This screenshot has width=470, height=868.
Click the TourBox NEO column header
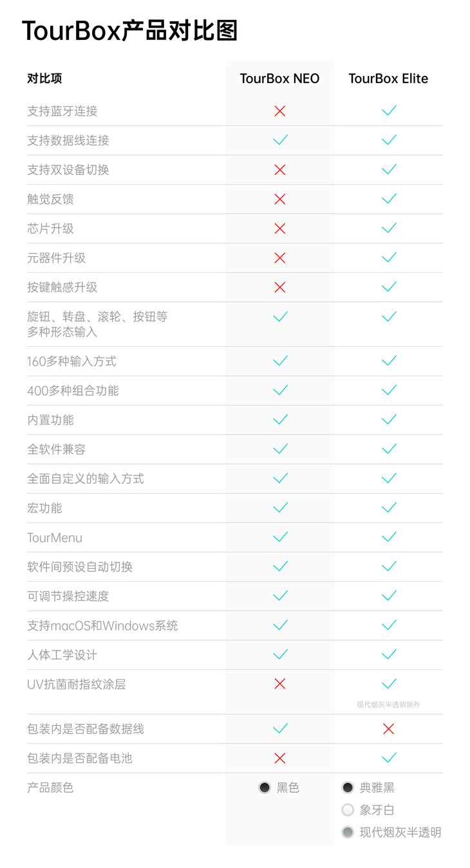(279, 78)
